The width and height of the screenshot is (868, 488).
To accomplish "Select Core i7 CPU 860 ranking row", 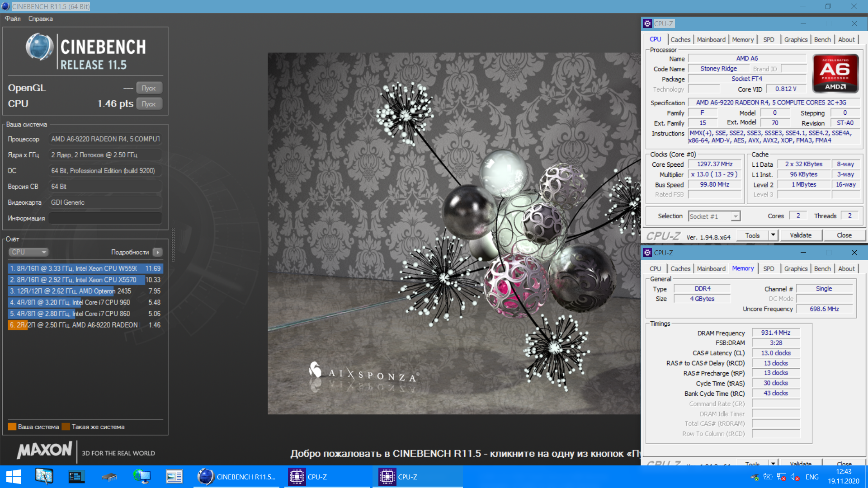I will [85, 314].
